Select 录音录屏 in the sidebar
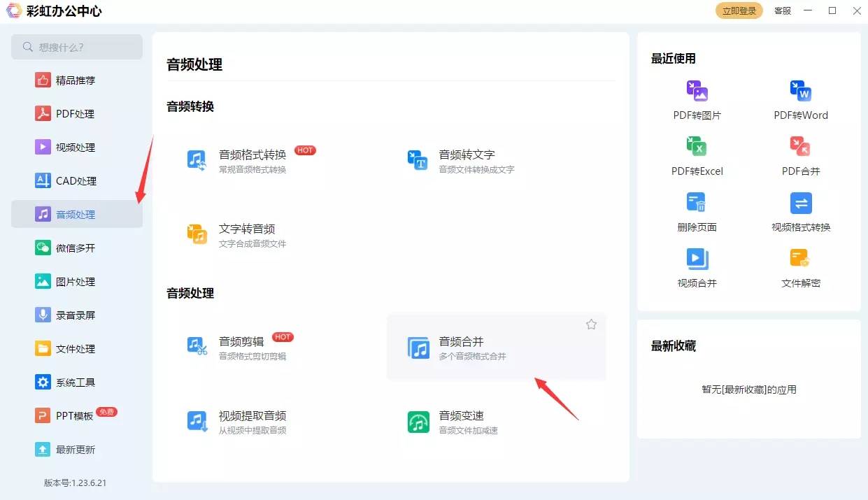Viewport: 868px width, 500px height. (x=77, y=315)
